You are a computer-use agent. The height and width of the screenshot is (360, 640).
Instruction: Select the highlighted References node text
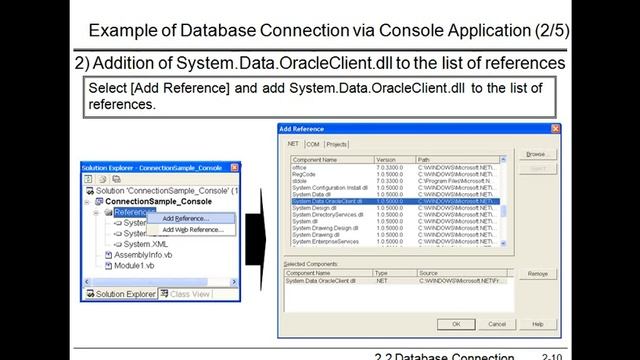[x=135, y=212]
